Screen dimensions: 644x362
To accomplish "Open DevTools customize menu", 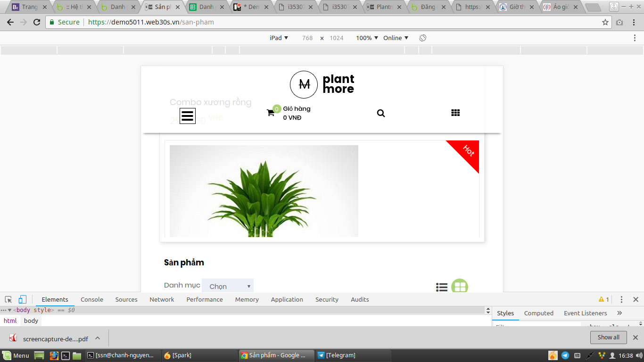I will click(x=621, y=299).
